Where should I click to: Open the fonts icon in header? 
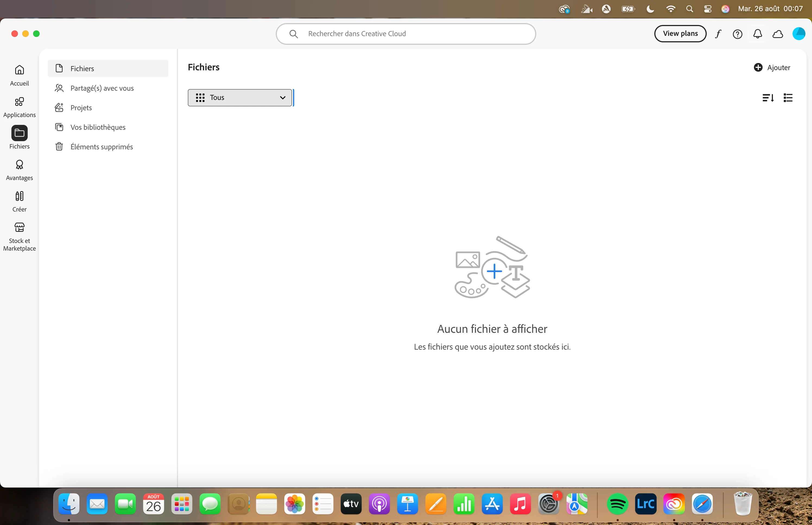pos(718,34)
